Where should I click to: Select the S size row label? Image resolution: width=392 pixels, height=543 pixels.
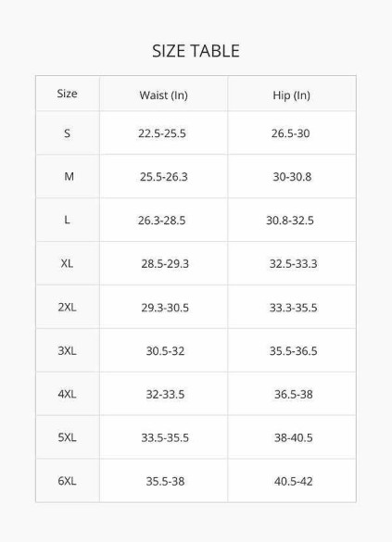[67, 133]
